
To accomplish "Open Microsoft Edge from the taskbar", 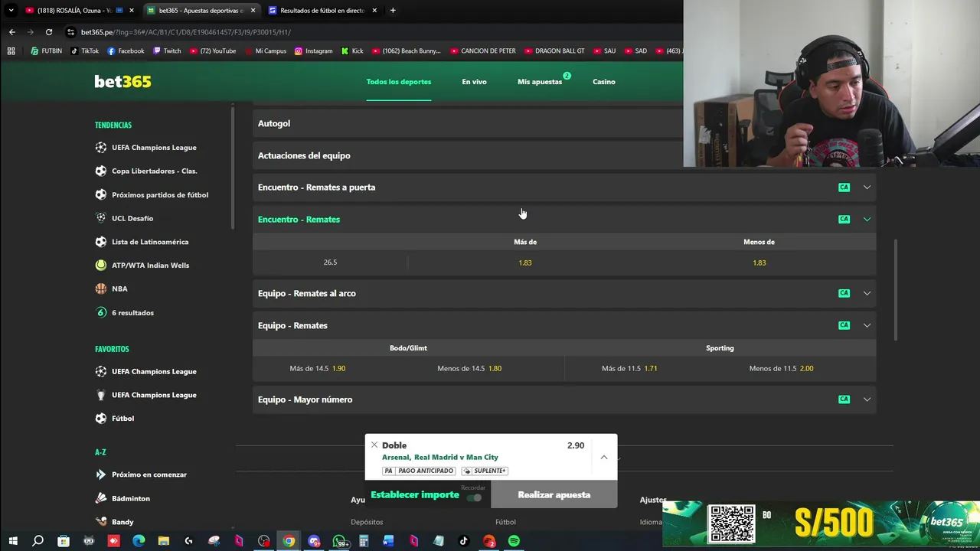I will (139, 541).
